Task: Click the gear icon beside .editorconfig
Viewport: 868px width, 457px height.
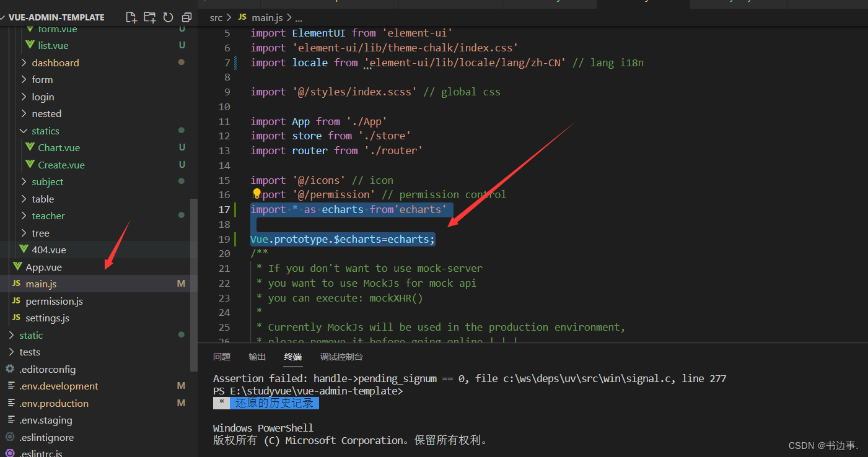Action: pyautogui.click(x=9, y=368)
